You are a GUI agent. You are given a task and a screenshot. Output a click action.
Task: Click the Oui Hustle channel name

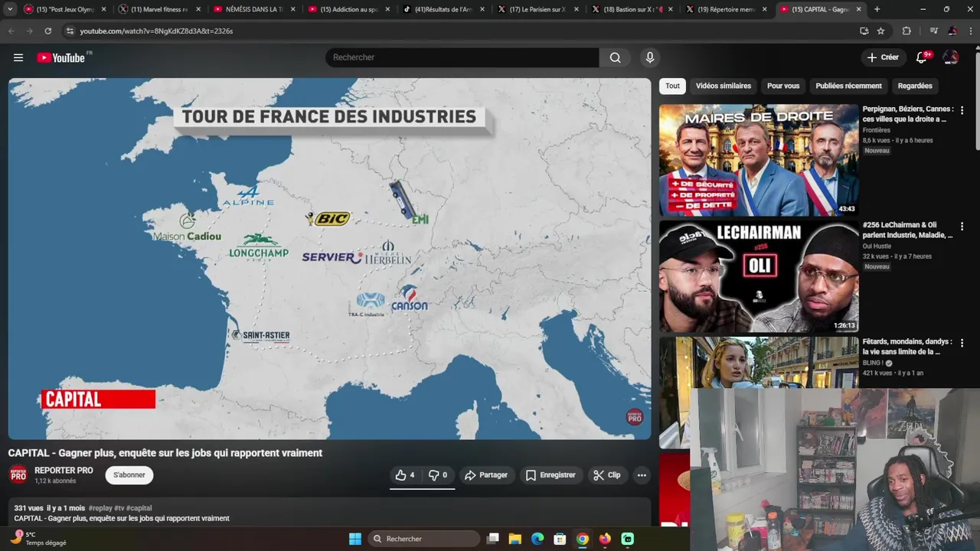[x=877, y=246]
